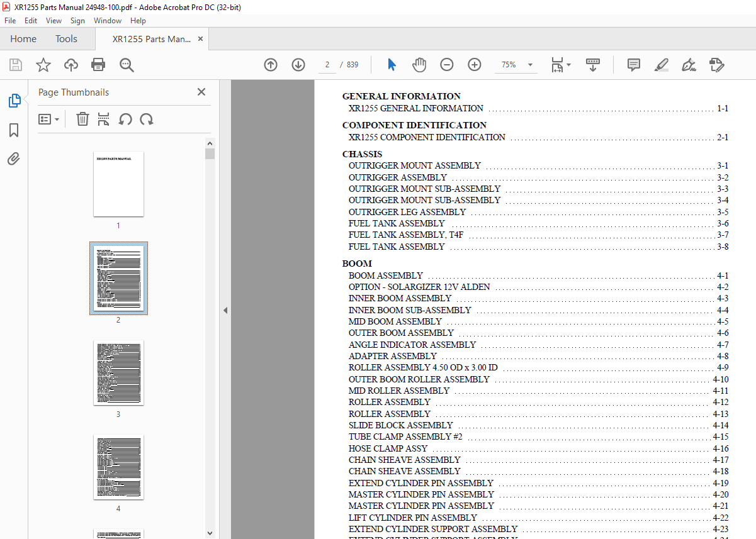756x539 pixels.
Task: Open the find text magnifier tool
Action: point(127,65)
